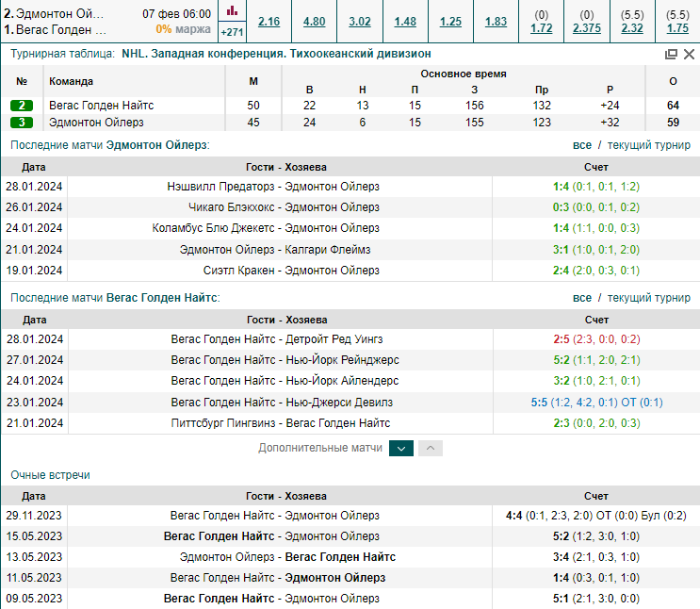Open the table in a new window
Image resolution: width=700 pixels, height=609 pixels.
(671, 54)
